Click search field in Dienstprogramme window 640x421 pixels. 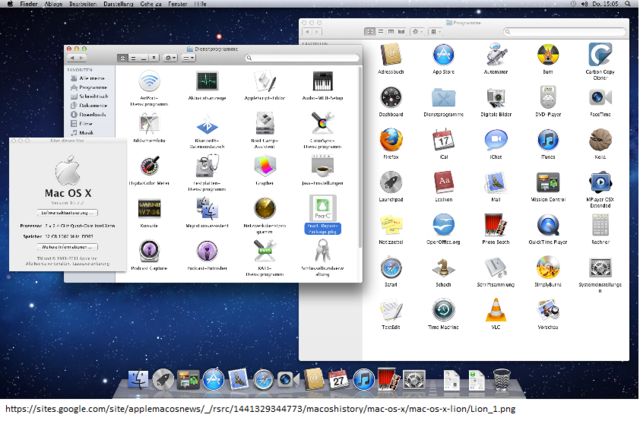point(302,58)
